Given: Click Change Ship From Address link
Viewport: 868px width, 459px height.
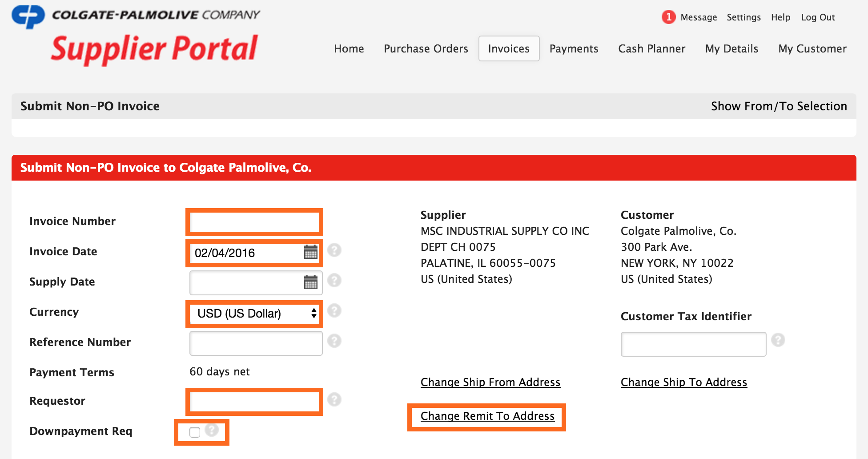Looking at the screenshot, I should (x=490, y=382).
